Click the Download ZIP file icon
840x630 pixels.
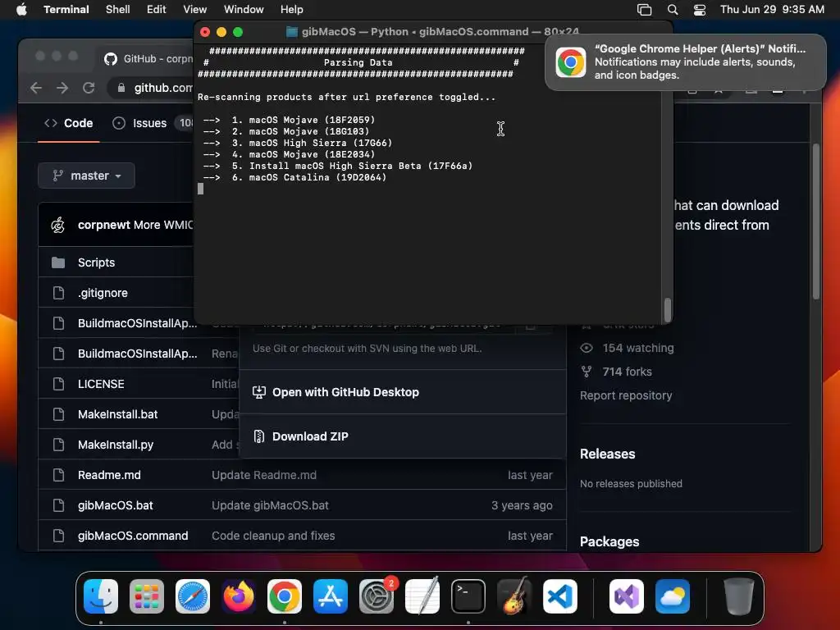tap(259, 436)
